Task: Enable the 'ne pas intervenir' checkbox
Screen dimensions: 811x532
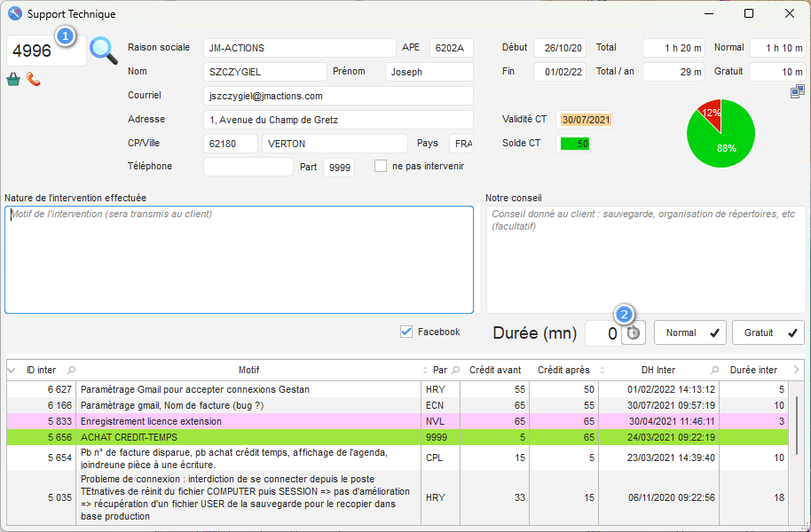Action: pyautogui.click(x=381, y=166)
